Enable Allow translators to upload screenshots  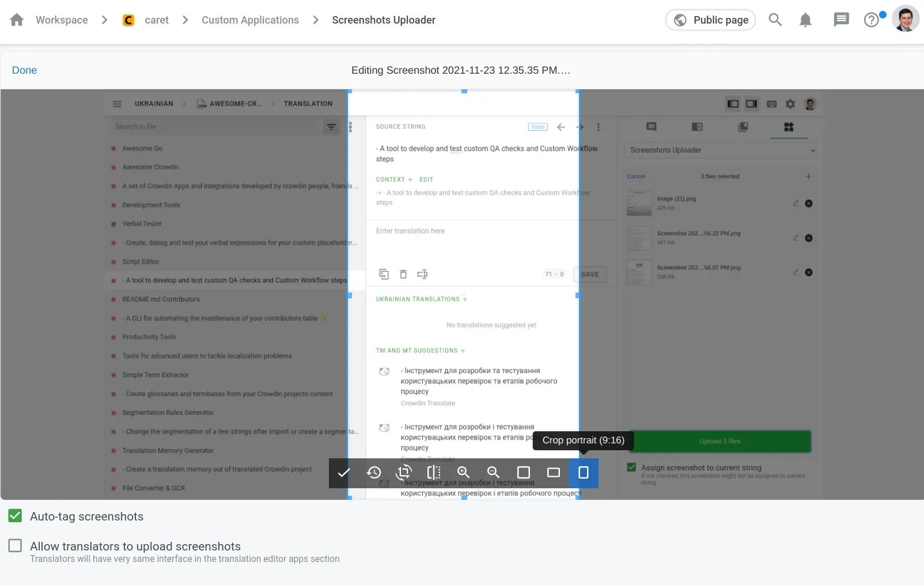(15, 545)
